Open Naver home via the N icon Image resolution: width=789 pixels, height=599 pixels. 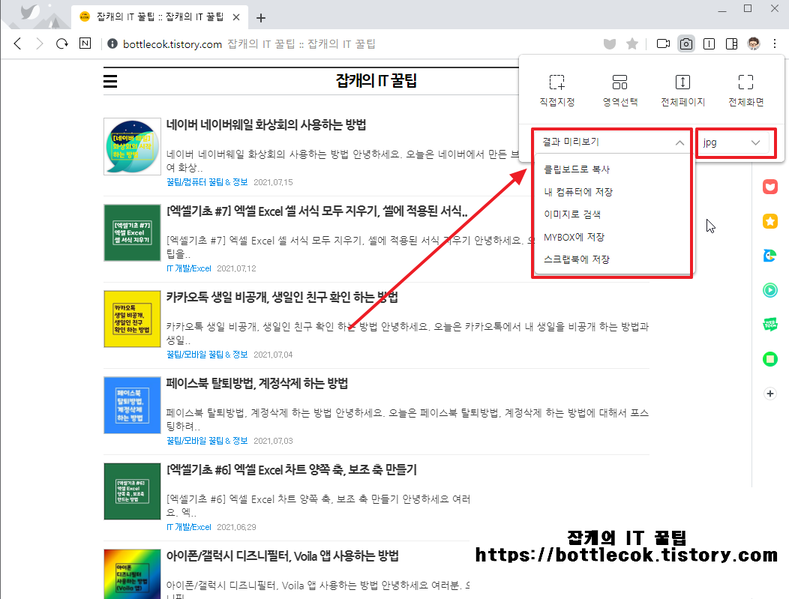click(x=85, y=43)
